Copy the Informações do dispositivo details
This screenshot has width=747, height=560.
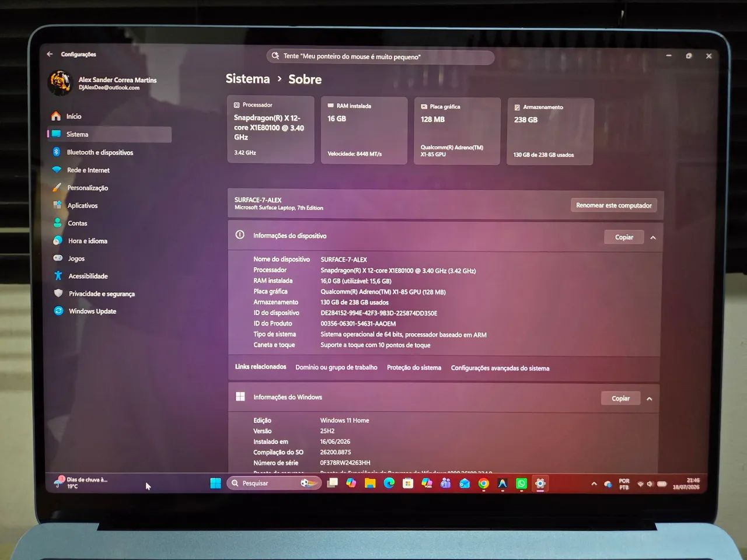tap(624, 237)
